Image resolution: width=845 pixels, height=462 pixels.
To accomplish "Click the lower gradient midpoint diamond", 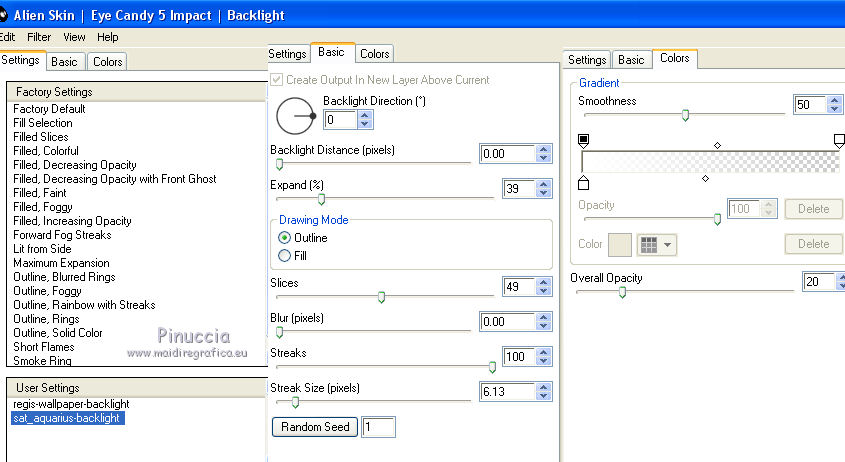I will coord(705,178).
